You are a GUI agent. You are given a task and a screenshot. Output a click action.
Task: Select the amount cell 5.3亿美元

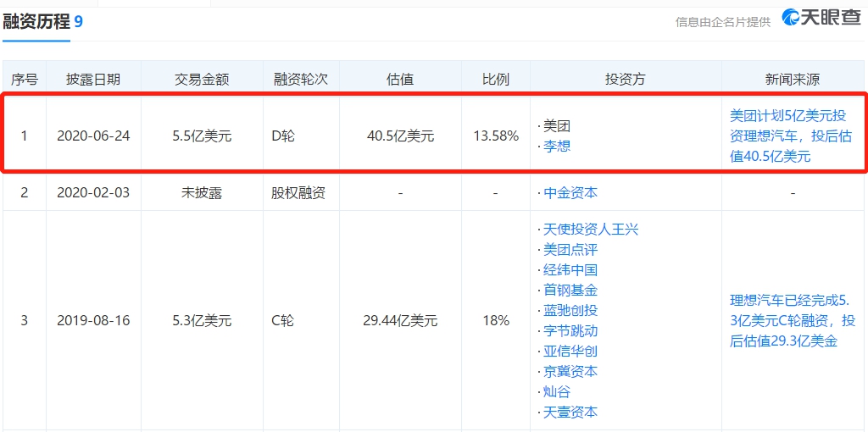[x=202, y=321]
